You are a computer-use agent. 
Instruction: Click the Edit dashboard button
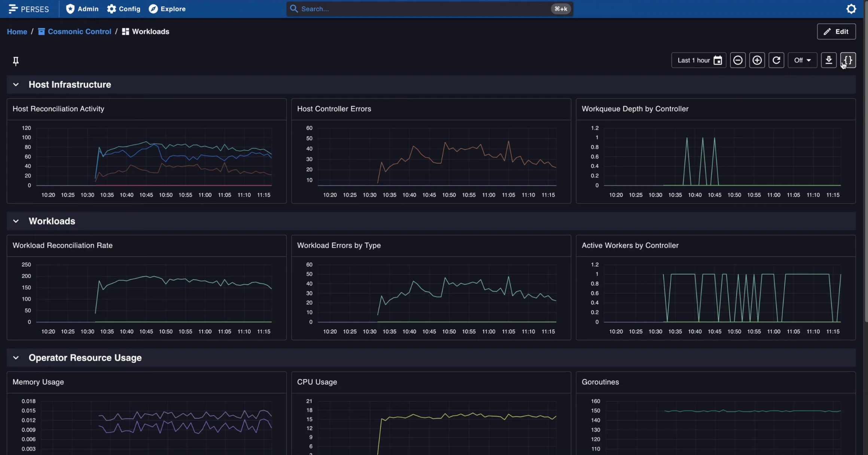[836, 31]
